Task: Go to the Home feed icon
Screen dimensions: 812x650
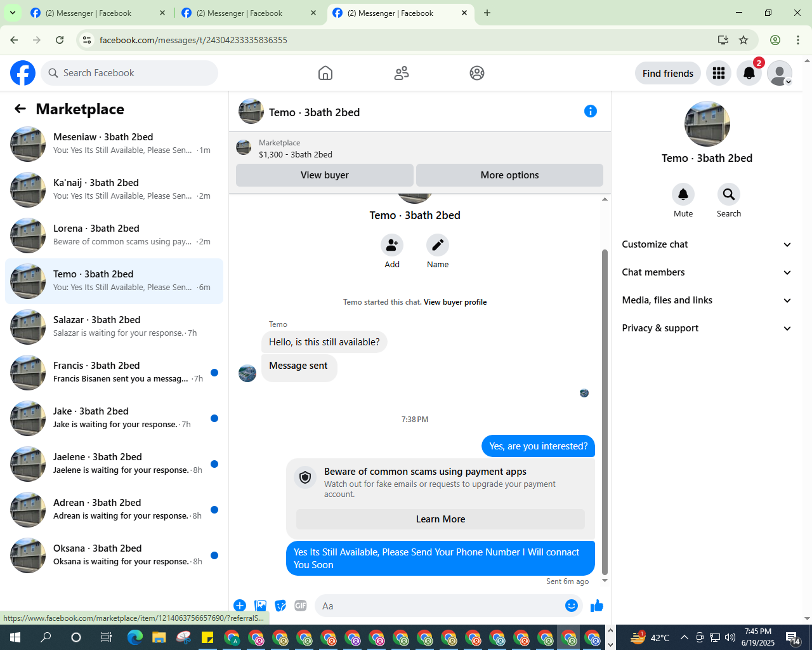Action: click(x=325, y=73)
